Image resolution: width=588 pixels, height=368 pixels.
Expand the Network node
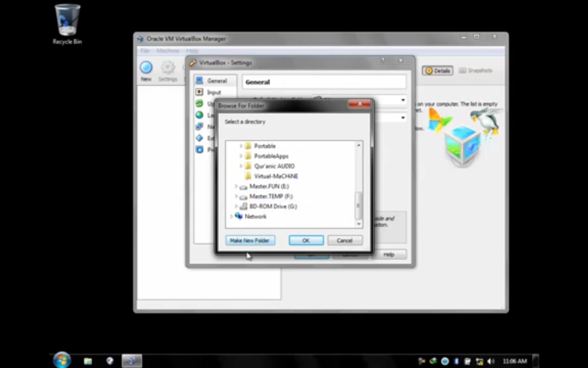click(x=232, y=216)
